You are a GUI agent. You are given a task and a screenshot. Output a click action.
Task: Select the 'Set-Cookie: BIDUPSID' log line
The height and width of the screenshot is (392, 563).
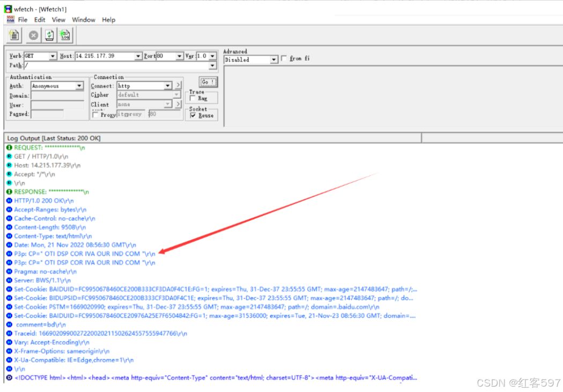pyautogui.click(x=213, y=298)
